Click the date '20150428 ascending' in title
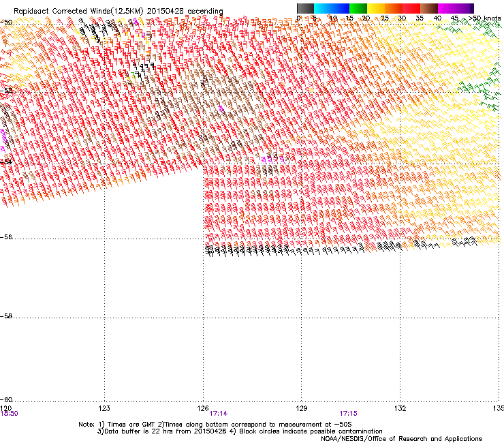504x443 pixels. (x=185, y=11)
